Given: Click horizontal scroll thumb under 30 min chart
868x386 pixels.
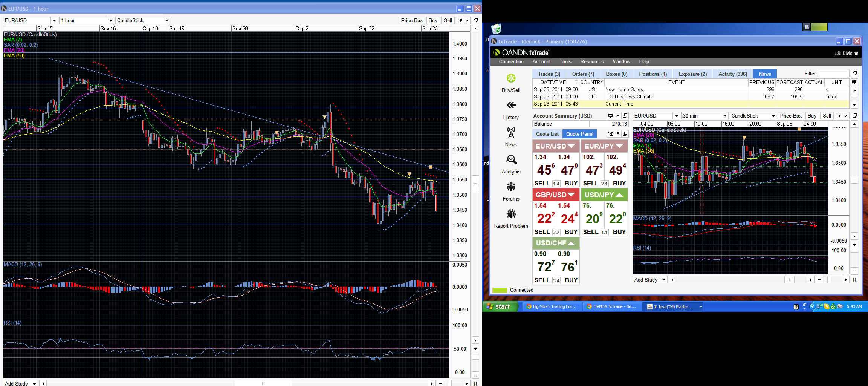Looking at the screenshot, I should (x=789, y=280).
